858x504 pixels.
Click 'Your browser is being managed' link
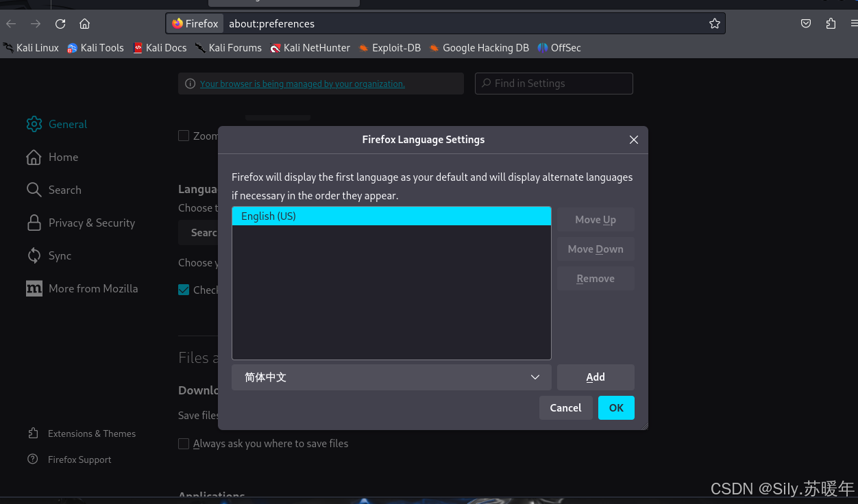pos(302,84)
